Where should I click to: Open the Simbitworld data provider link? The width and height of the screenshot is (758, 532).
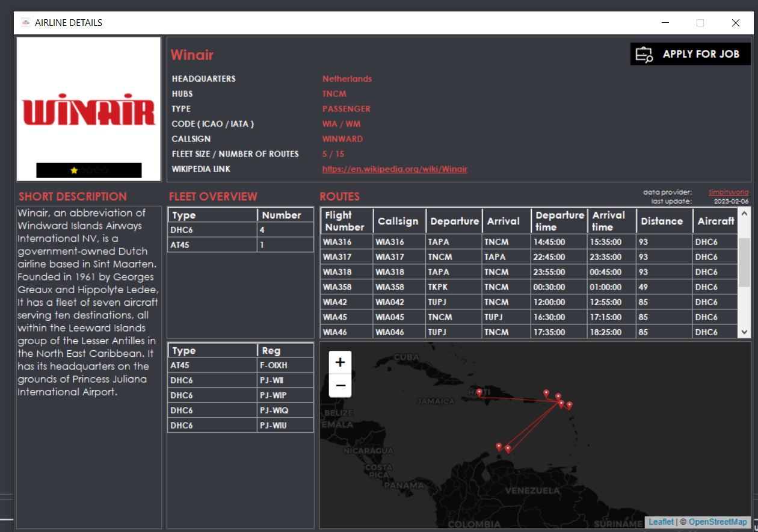click(729, 193)
